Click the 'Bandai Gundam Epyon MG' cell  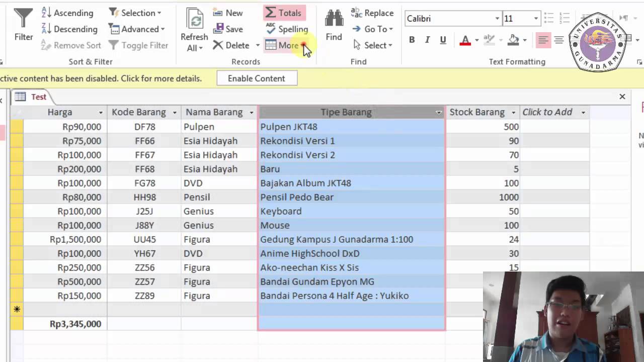coord(351,282)
